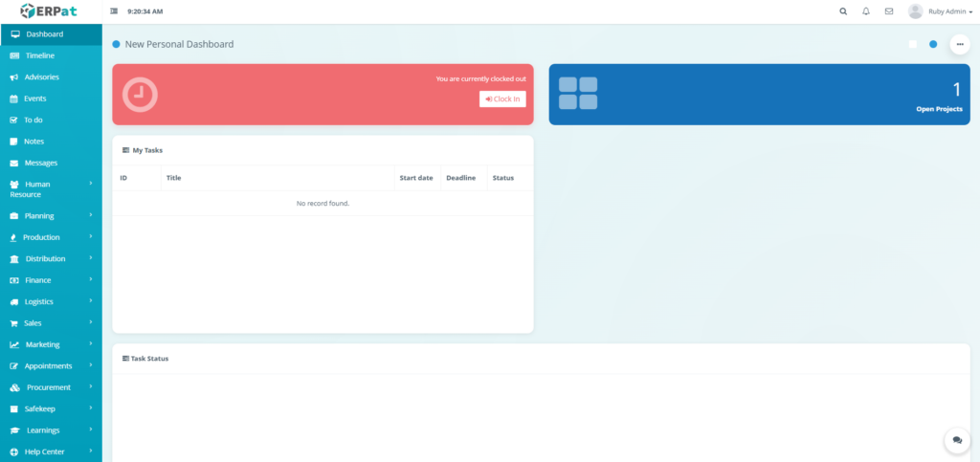Open chat bubble icon at bottom right
This screenshot has width=980, height=462.
coord(957,440)
